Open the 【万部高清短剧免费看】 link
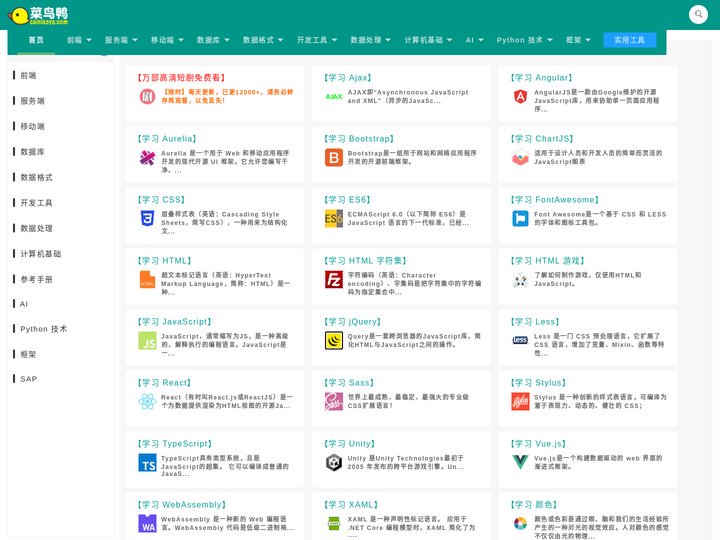The image size is (720, 540). (x=181, y=78)
